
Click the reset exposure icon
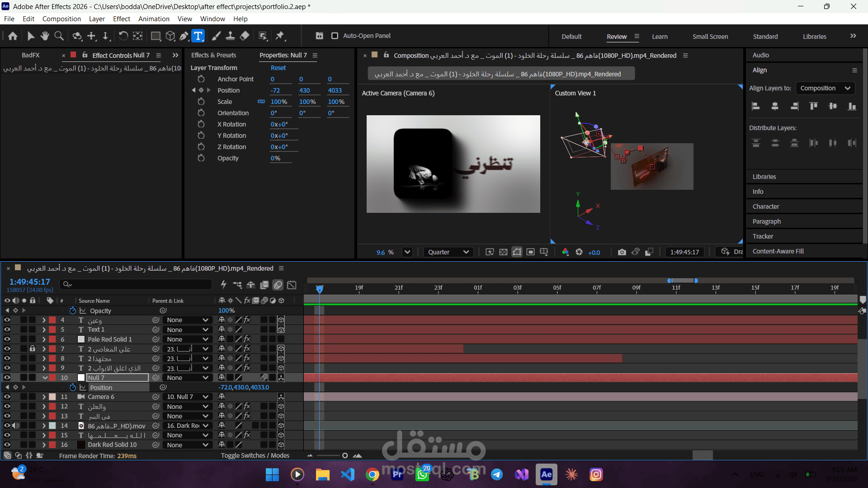click(x=579, y=252)
